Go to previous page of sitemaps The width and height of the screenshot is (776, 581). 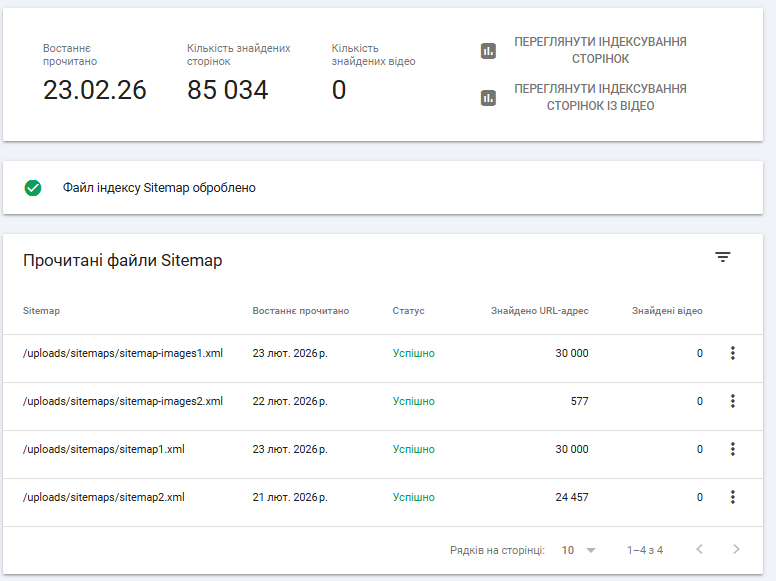pos(700,549)
